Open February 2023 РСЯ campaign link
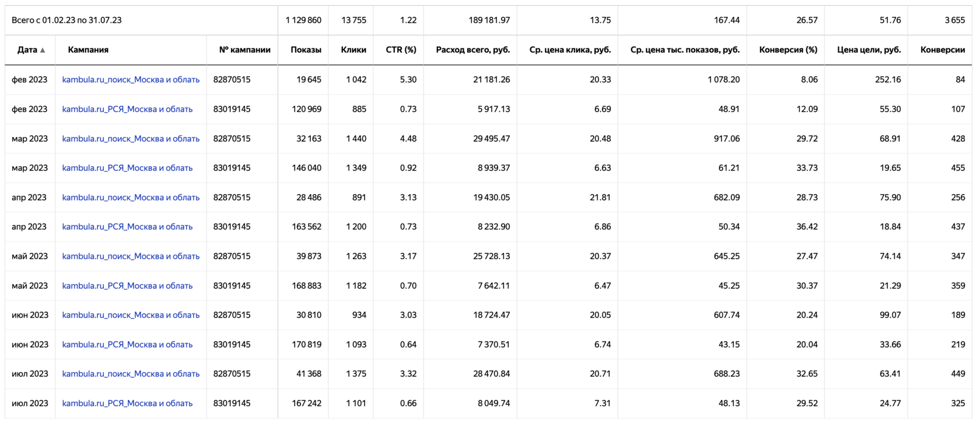The image size is (980, 426). coord(127,109)
